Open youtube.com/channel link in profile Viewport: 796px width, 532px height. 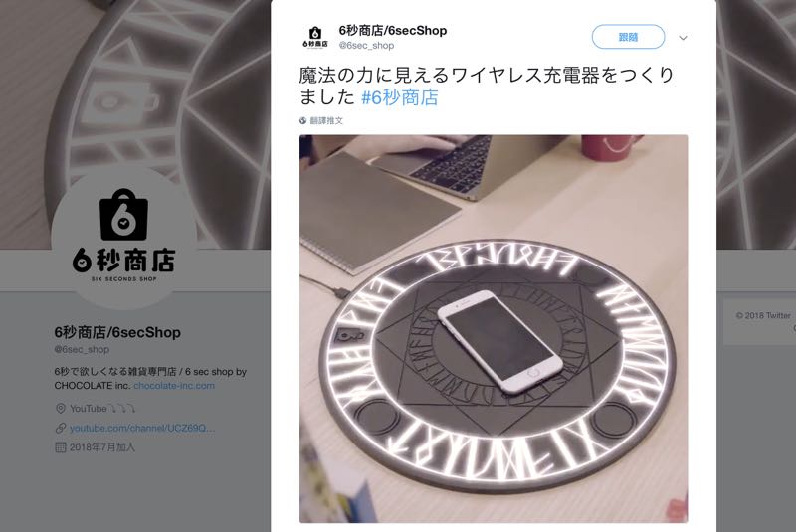point(142,428)
